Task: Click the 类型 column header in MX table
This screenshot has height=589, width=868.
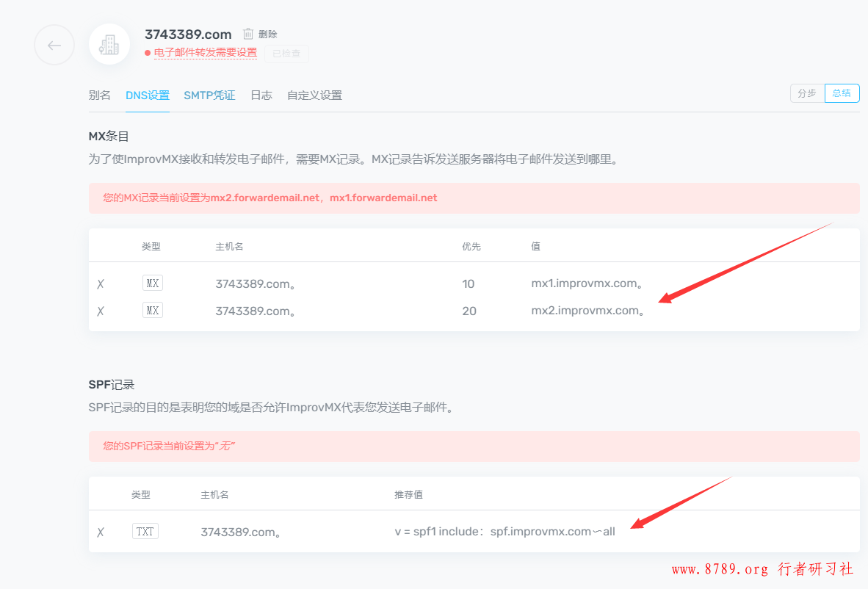Action: coord(151,246)
